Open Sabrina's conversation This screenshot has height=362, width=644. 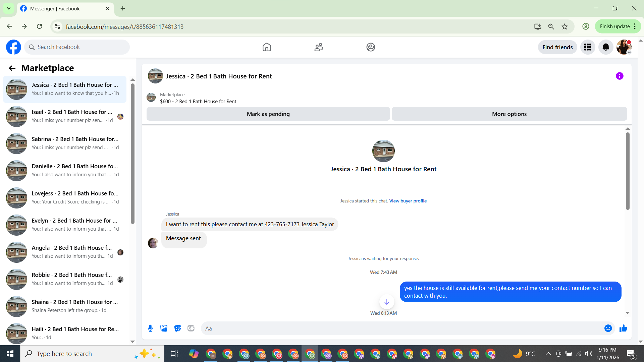tap(65, 143)
